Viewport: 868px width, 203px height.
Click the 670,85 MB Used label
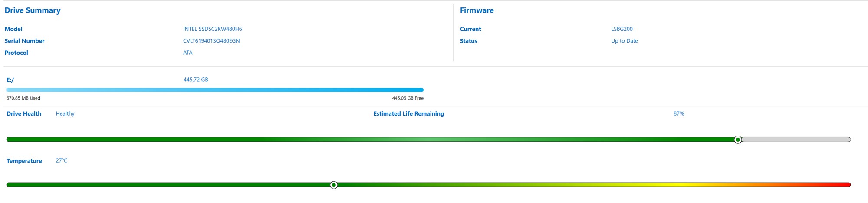(23, 98)
